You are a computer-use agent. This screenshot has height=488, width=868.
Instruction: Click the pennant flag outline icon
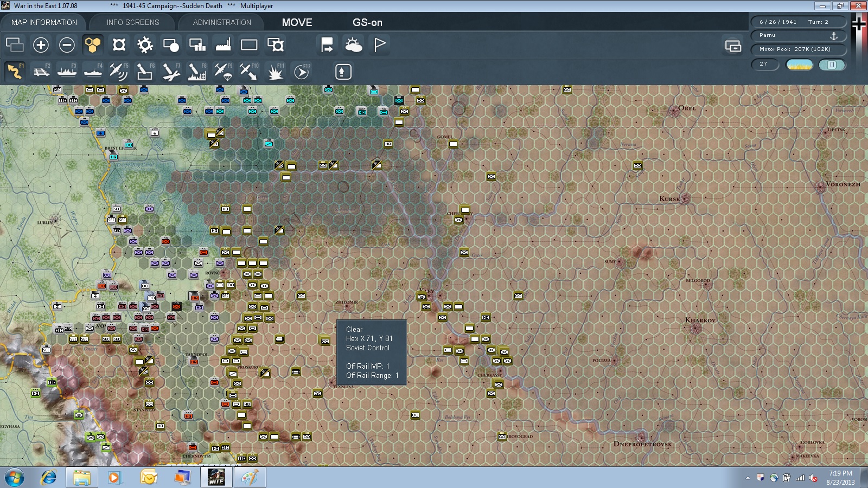380,44
